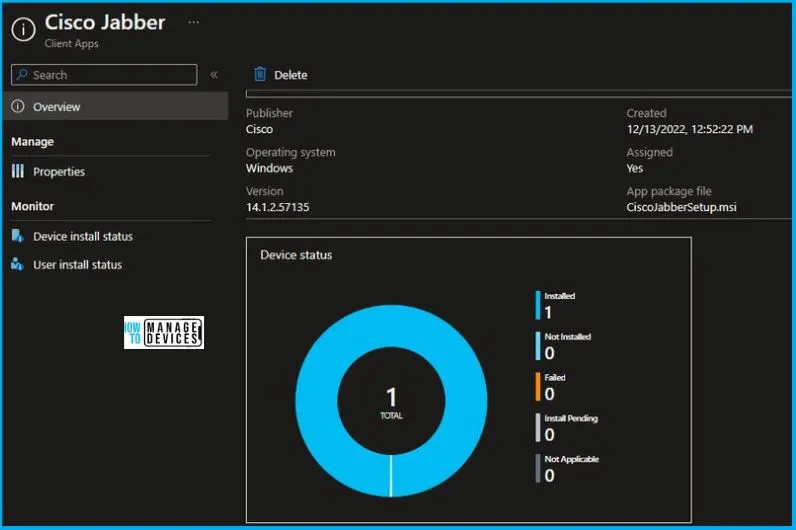Click the User install status icon

click(17, 264)
